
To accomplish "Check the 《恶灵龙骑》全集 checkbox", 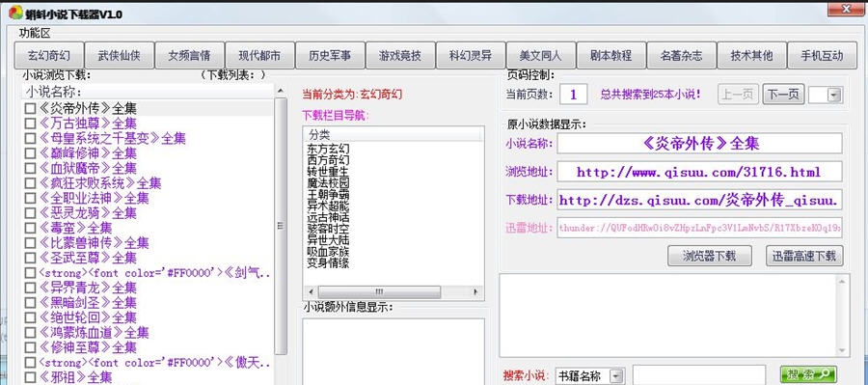I will tap(30, 213).
